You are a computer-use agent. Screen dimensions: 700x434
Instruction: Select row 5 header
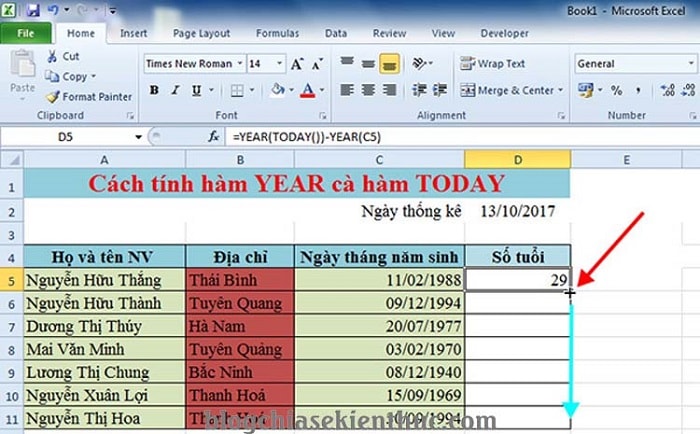[12, 281]
